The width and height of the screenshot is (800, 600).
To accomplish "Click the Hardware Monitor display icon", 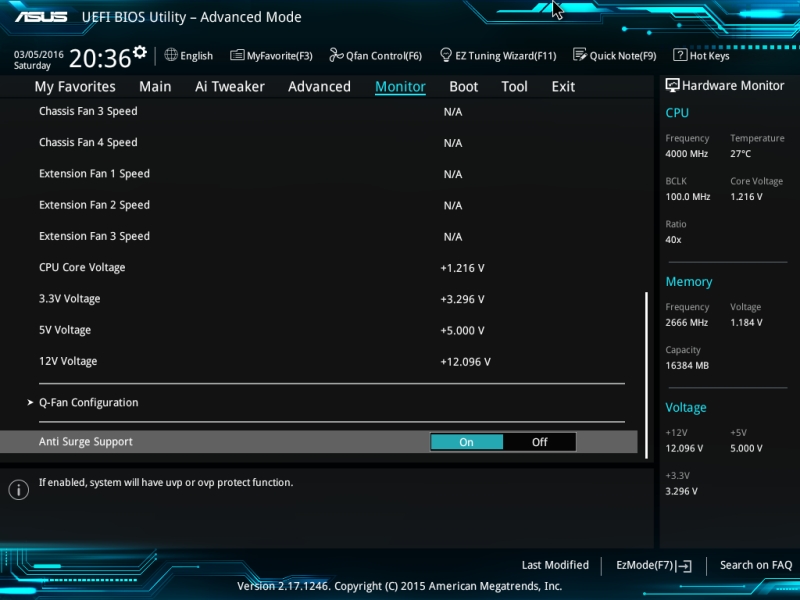I will (x=672, y=86).
